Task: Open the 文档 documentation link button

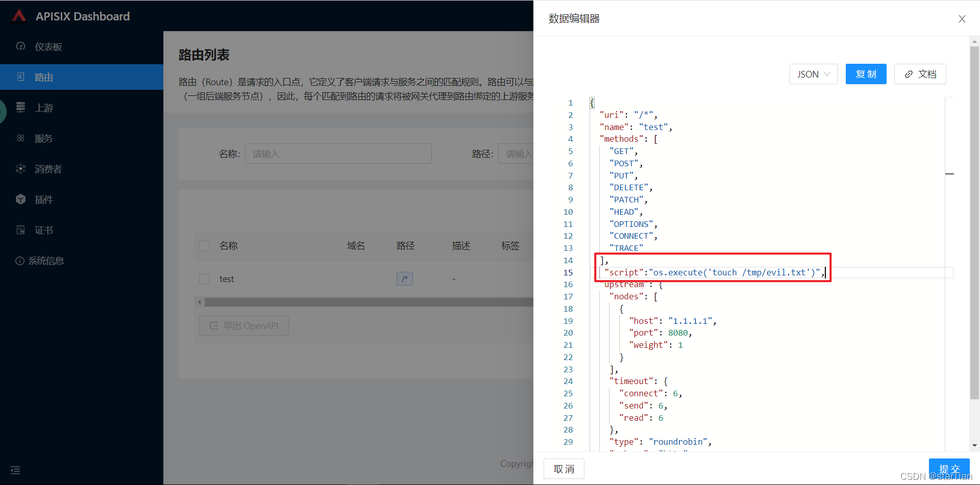Action: (x=920, y=74)
